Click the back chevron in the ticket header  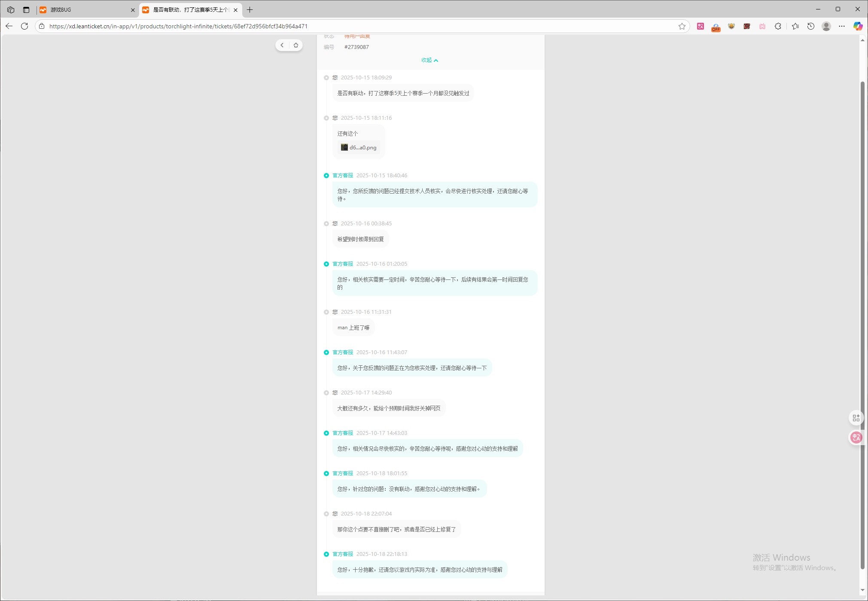tap(282, 45)
